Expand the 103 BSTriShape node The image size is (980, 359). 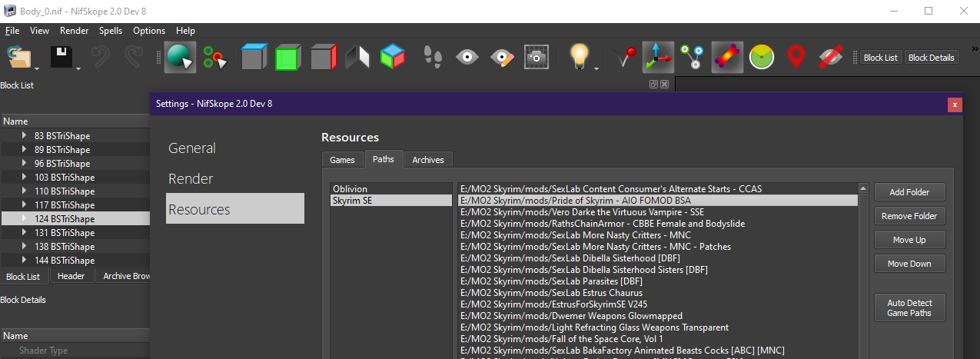(x=24, y=177)
